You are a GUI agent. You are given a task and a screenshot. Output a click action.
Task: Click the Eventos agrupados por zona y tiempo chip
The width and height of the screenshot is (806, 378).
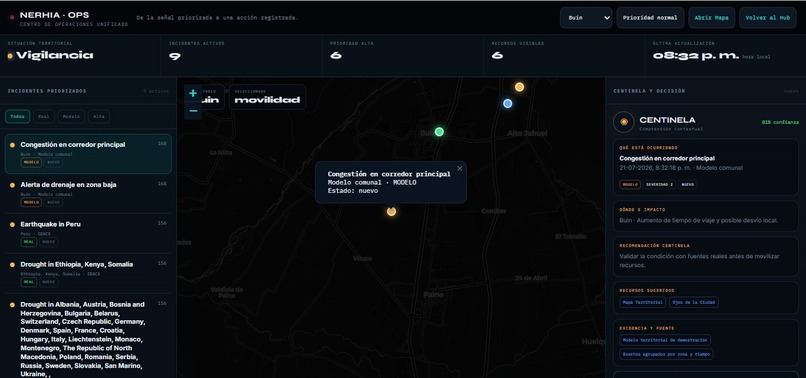click(x=666, y=354)
